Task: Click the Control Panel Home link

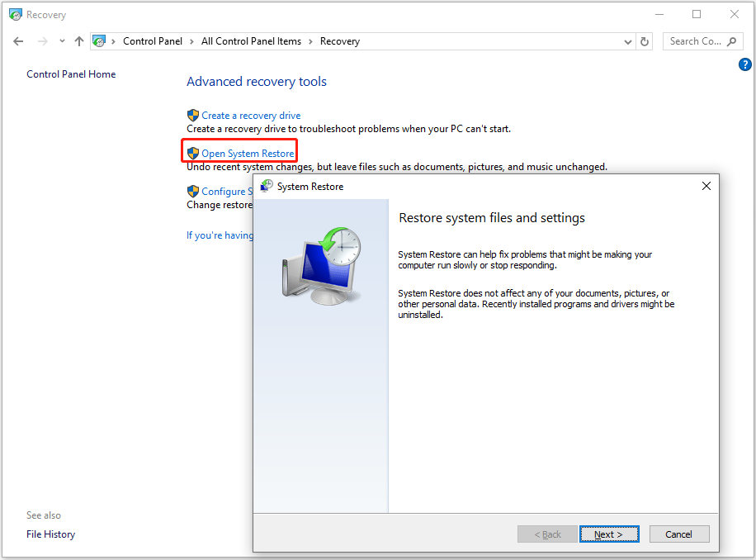Action: pos(71,74)
